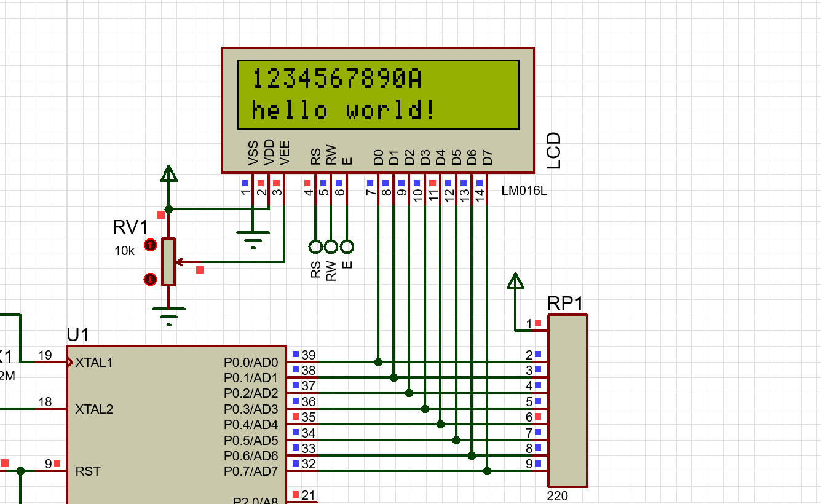Click the P0.7/AD7 pin label
Viewport: 822px width, 504px height.
coord(251,471)
